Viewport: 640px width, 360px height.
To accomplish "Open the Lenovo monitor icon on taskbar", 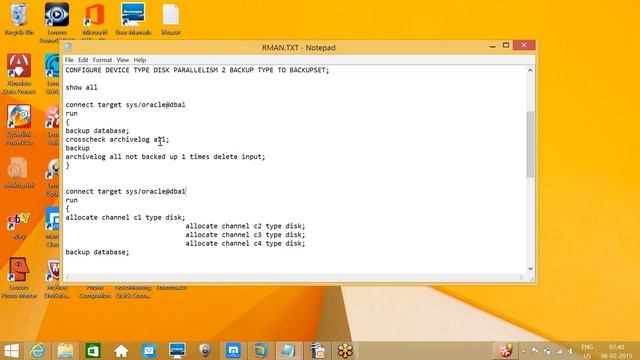I will (x=177, y=351).
